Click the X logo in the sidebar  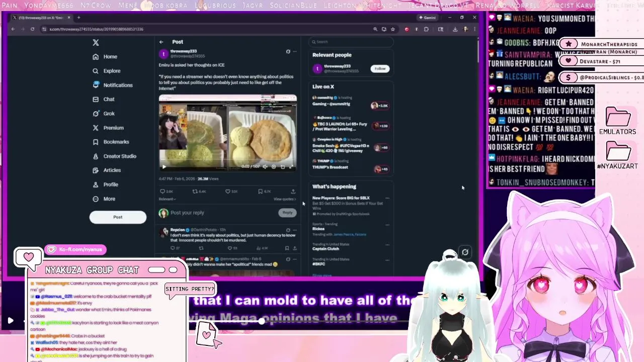tap(96, 43)
